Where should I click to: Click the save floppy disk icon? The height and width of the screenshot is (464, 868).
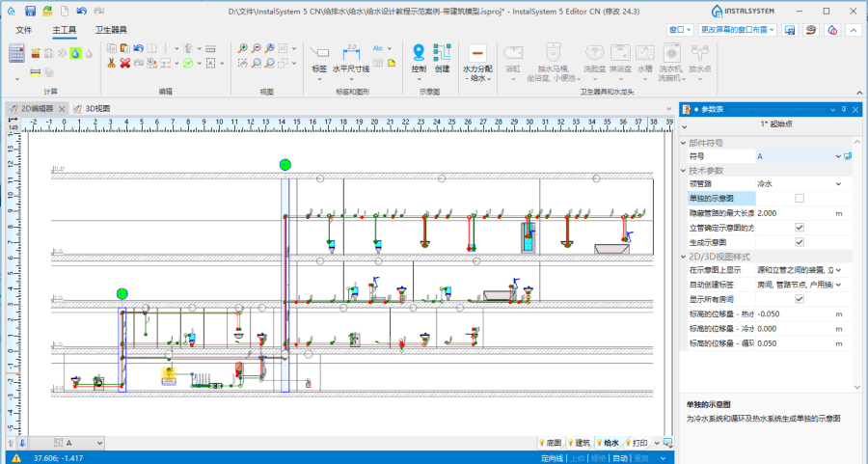(31, 11)
